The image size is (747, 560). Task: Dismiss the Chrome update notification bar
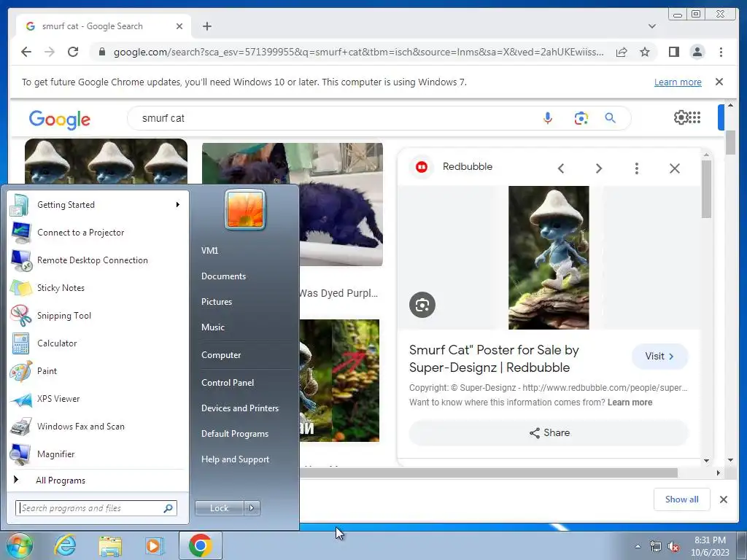[x=719, y=82]
